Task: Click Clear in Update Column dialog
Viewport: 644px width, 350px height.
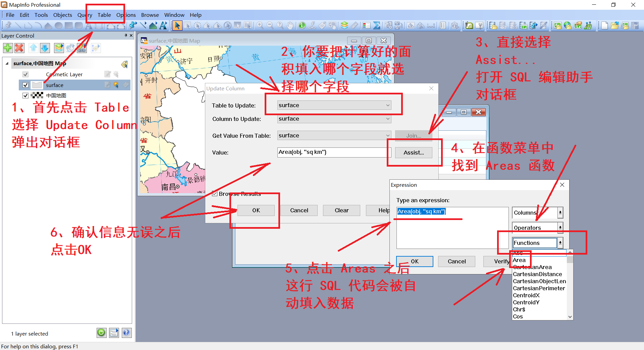Action: (341, 210)
